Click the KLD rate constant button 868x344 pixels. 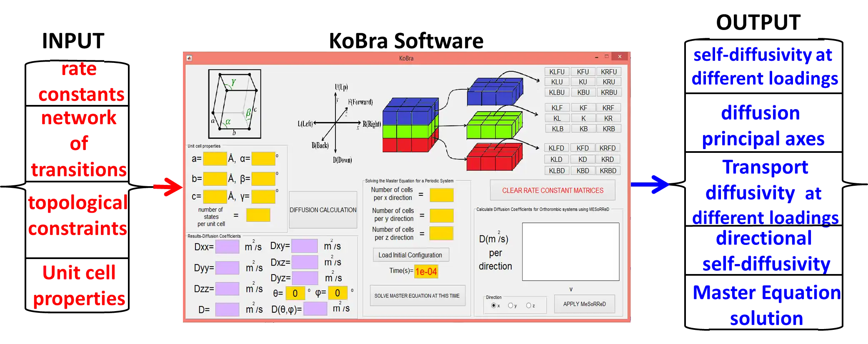[557, 159]
